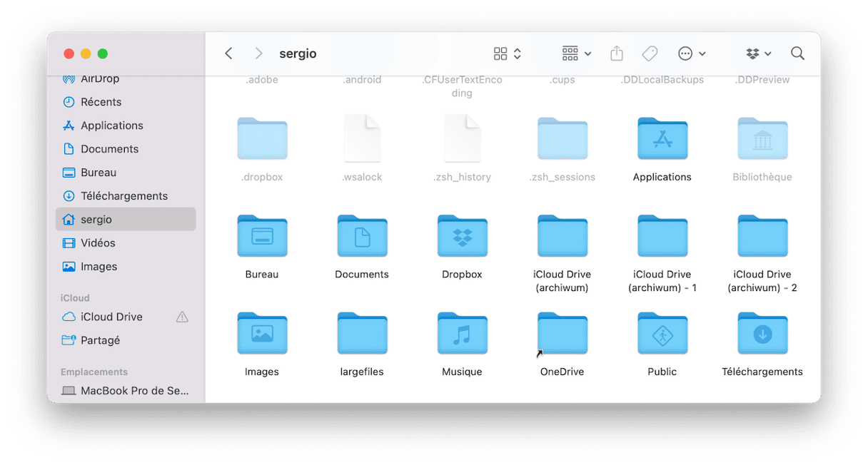868x465 pixels.
Task: Select the .wsalock file icon
Action: point(362,139)
